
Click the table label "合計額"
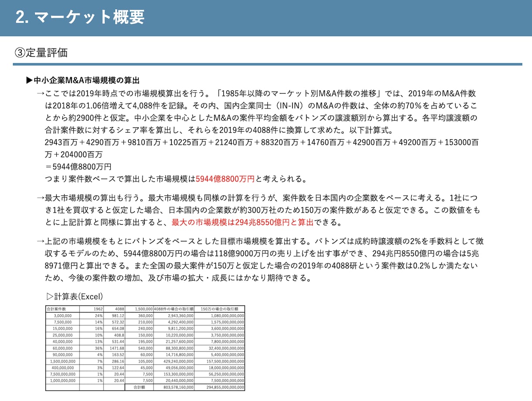pyautogui.click(x=139, y=387)
